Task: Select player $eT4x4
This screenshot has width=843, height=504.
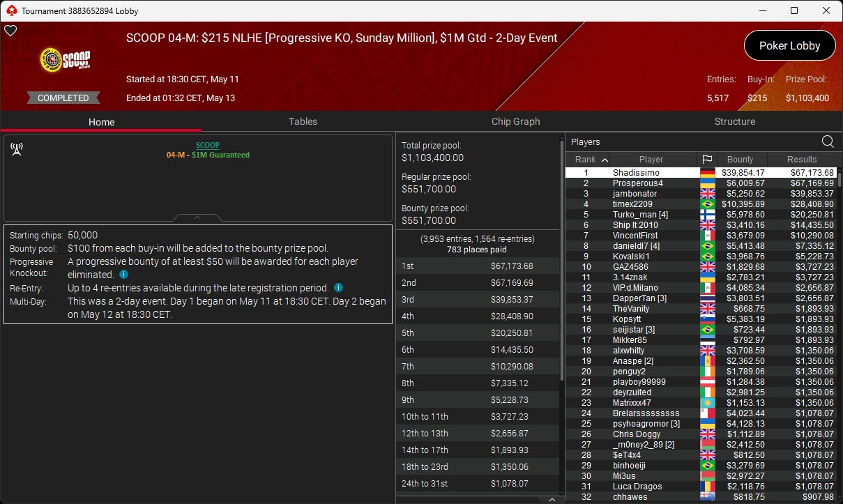Action: (627, 455)
